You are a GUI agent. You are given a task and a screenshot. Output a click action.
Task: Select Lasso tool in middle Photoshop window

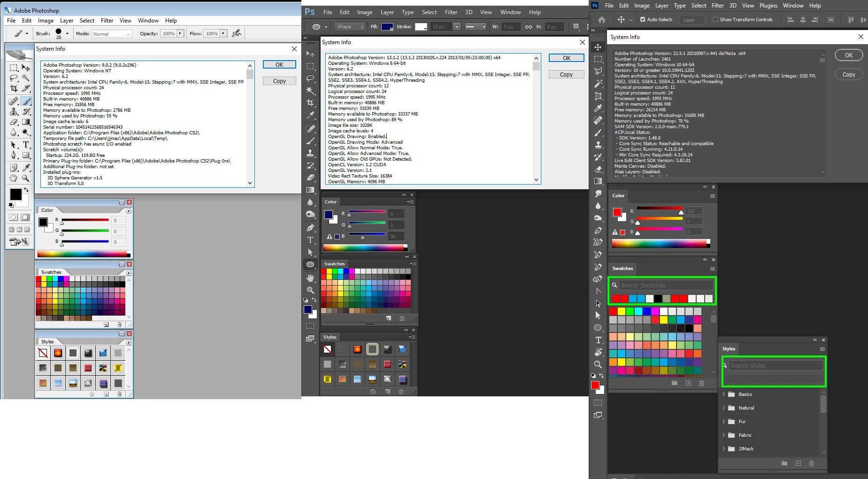[310, 78]
